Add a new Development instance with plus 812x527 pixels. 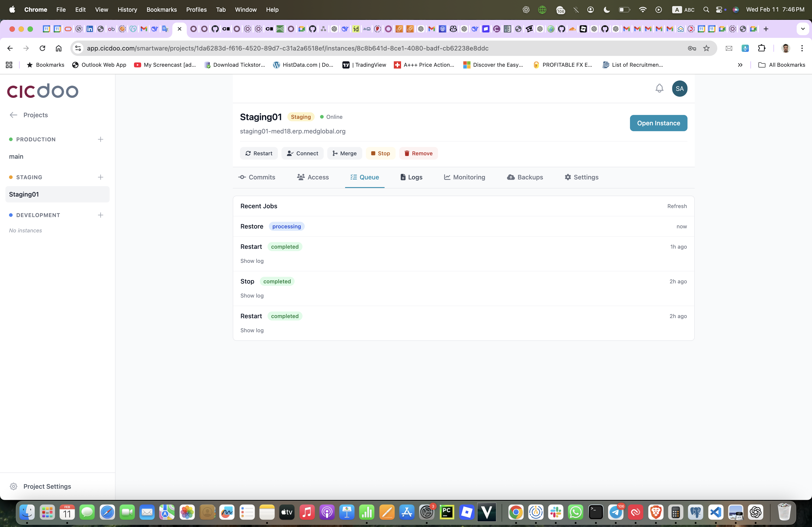[100, 215]
